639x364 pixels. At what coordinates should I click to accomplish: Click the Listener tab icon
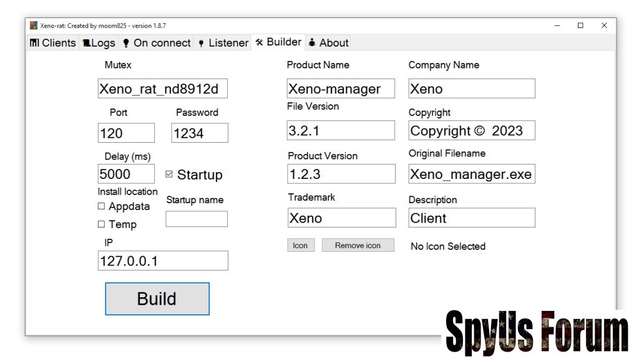pos(201,43)
